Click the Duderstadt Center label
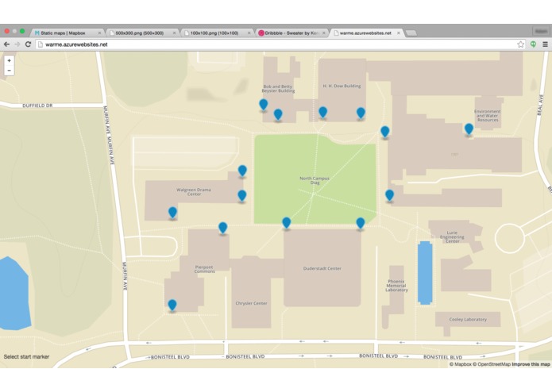Screen dimensions: 552x392 (x=322, y=268)
